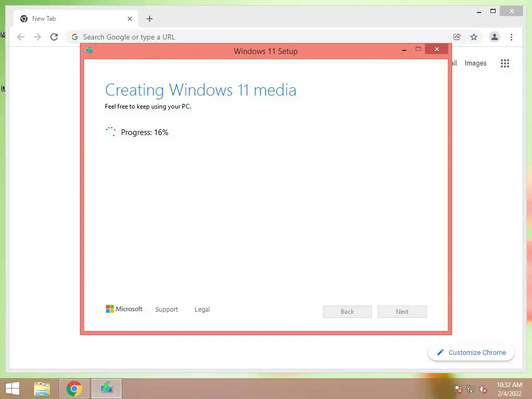Click the Feel free to keep using text
The width and height of the screenshot is (532, 399).
(x=148, y=107)
